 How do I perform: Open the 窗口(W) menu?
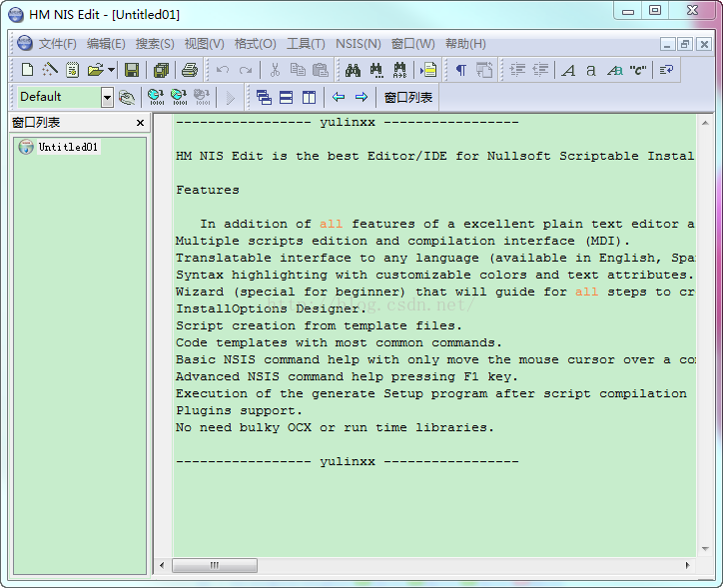(413, 44)
